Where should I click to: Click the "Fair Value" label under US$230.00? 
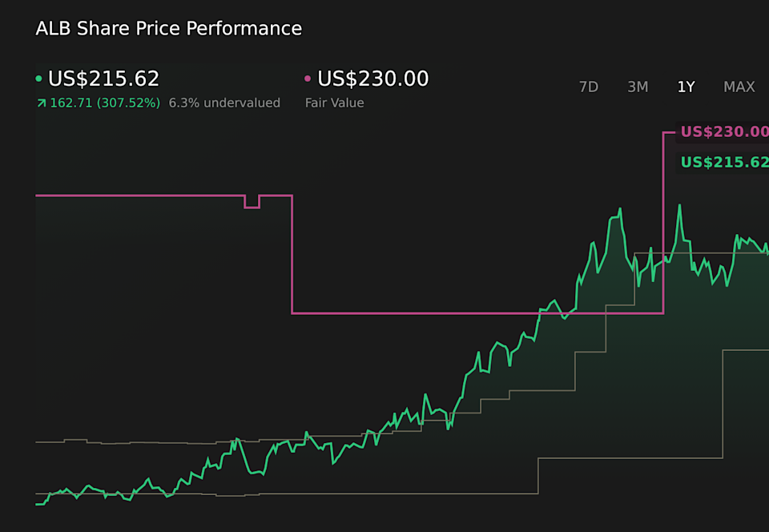pos(334,103)
